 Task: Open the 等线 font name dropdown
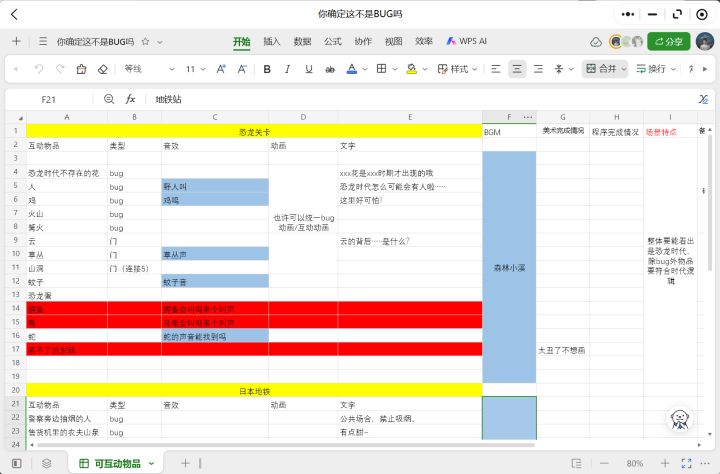[149, 69]
